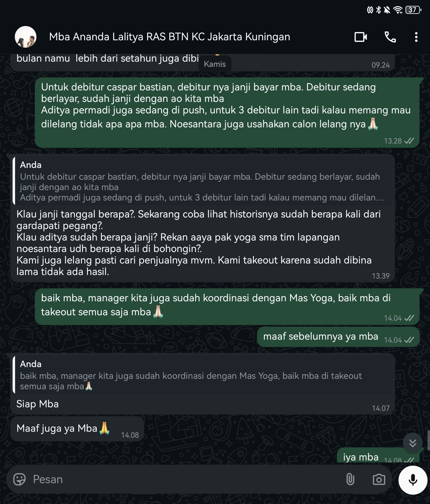430x504 pixels.
Task: Select the 'Maaf juga ya Mba' message
Action: pyautogui.click(x=77, y=429)
